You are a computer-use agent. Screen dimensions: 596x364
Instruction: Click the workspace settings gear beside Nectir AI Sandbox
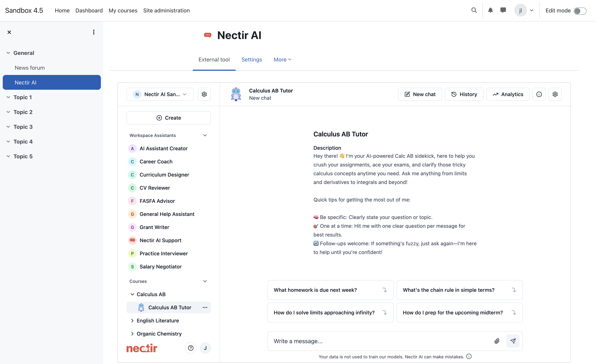click(x=204, y=94)
